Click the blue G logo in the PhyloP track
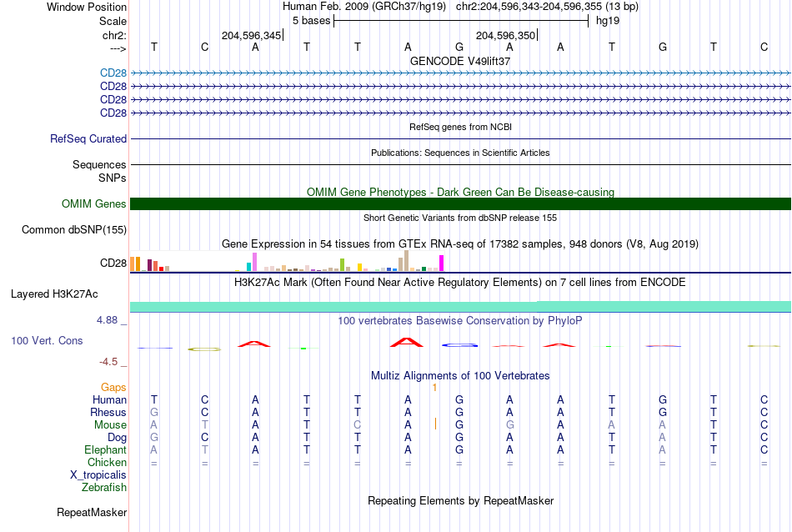Viewport: 792px width, 532px height. (x=459, y=345)
